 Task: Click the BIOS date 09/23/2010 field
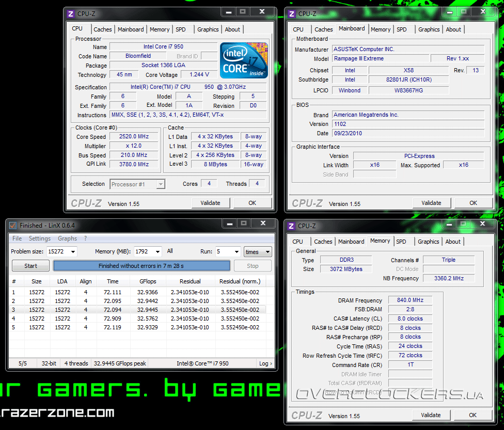[408, 133]
